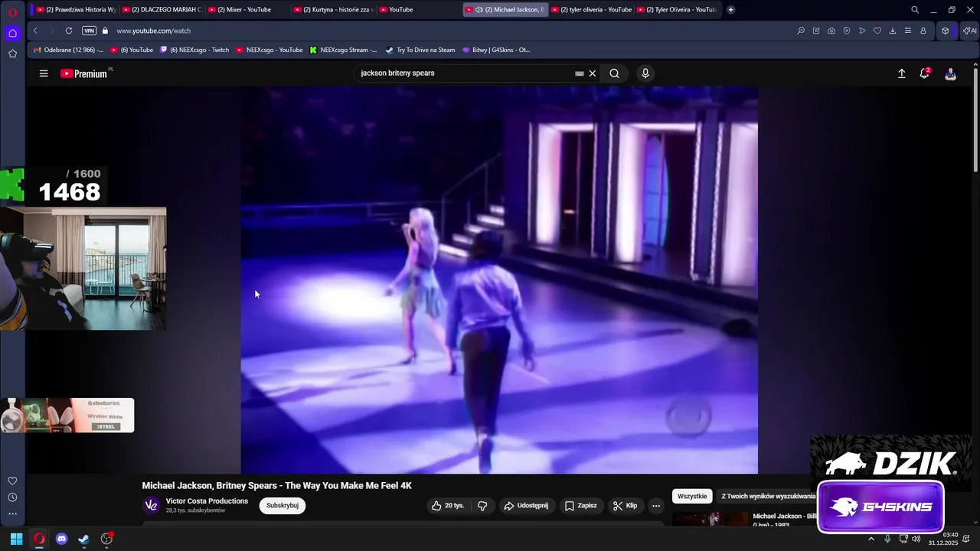
Task: Switch to Prawdziwa Historia tab
Action: tap(77, 10)
